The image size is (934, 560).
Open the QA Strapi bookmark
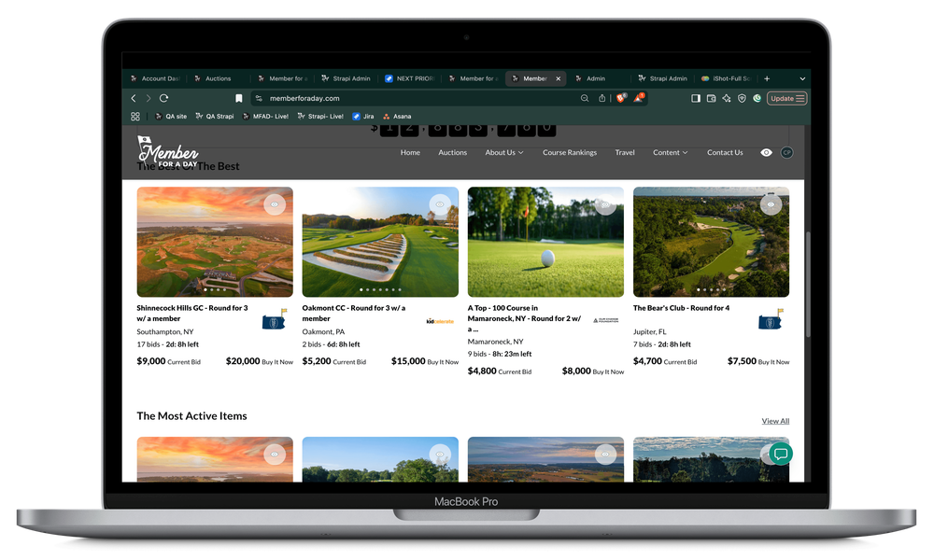[215, 117]
